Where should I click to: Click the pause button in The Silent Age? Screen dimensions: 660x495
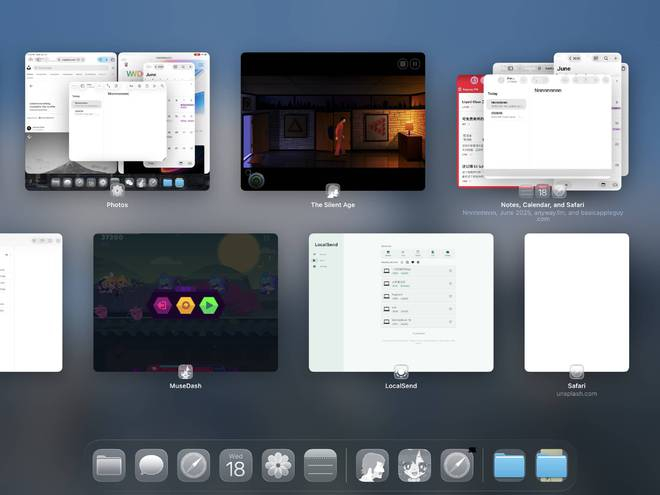tap(413, 64)
